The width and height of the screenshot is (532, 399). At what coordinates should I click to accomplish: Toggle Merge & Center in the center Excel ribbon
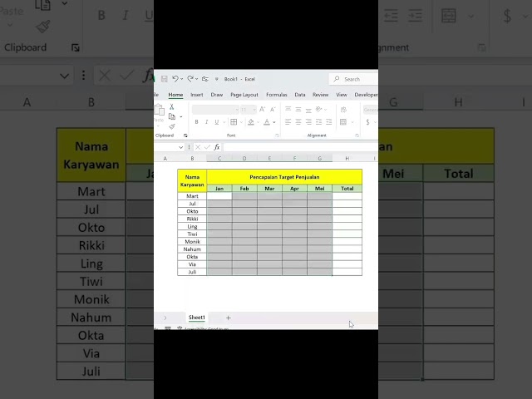[343, 122]
